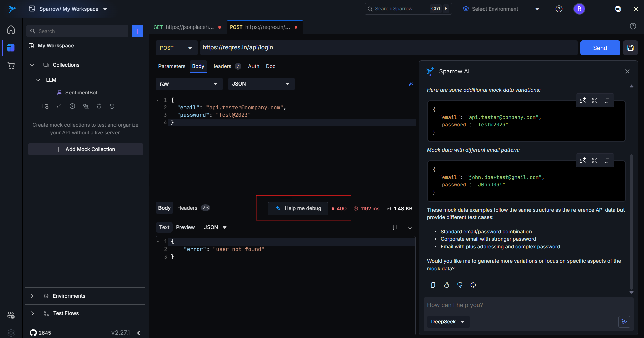Like the AI response with thumbs up
The width and height of the screenshot is (644, 338).
(446, 285)
